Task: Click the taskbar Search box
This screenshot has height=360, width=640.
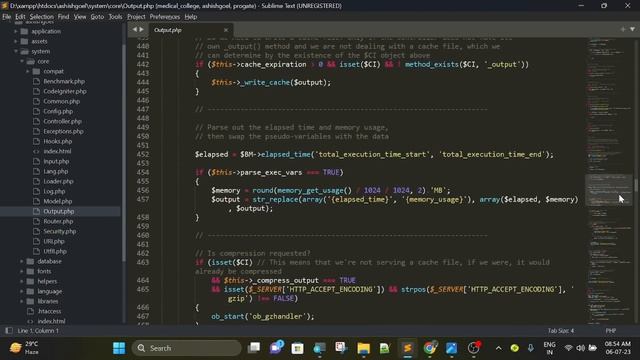Action: (x=187, y=348)
